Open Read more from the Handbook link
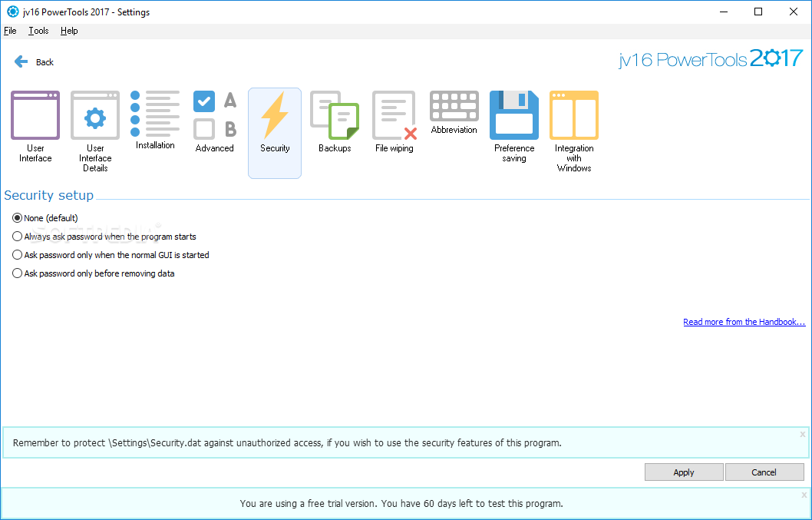 point(744,322)
